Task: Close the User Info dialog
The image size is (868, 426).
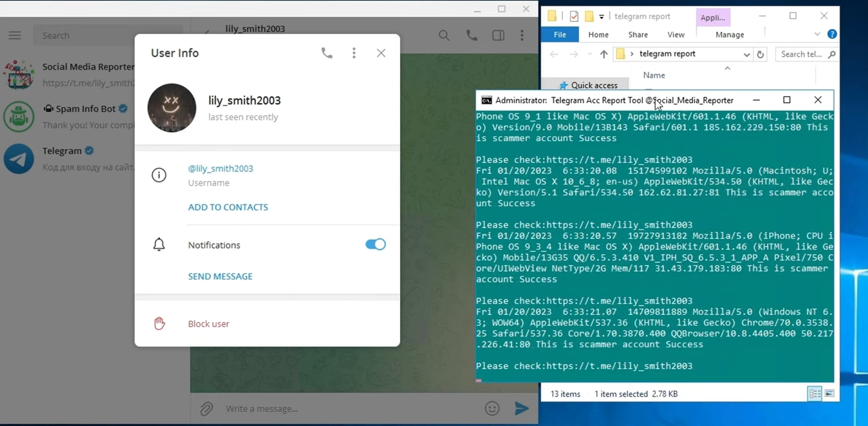Action: pos(381,53)
